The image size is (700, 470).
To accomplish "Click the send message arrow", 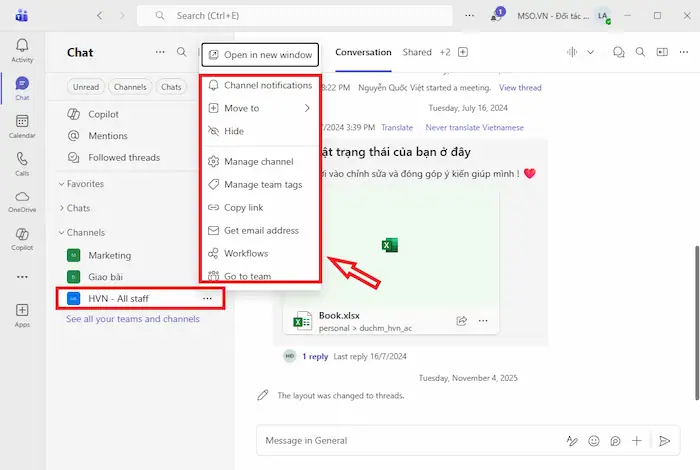I will point(664,440).
